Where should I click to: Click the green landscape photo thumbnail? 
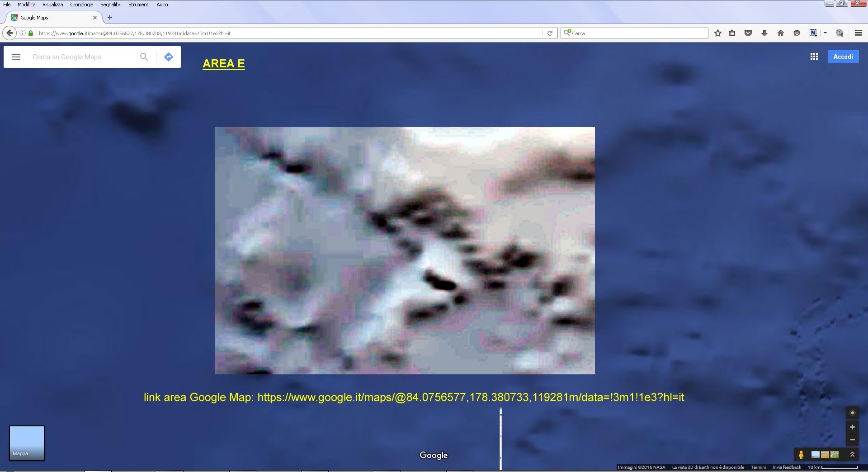point(835,454)
